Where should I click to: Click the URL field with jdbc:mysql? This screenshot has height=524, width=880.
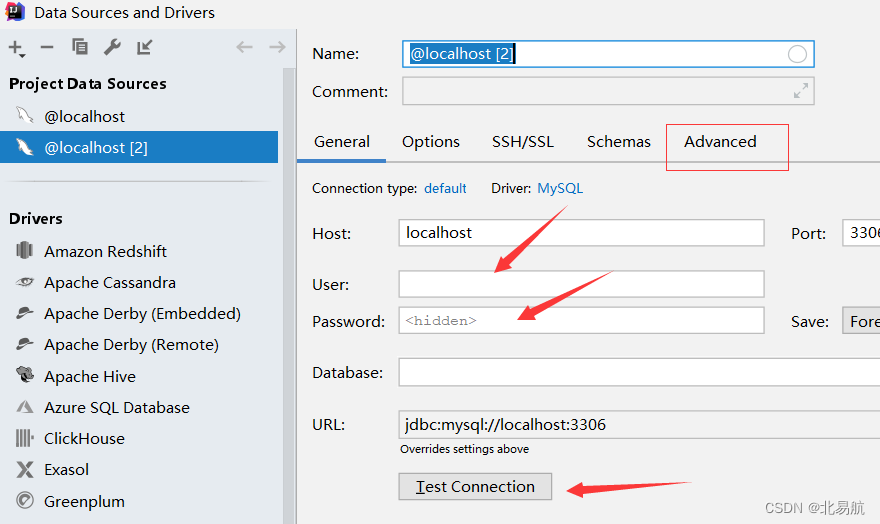[639, 425]
